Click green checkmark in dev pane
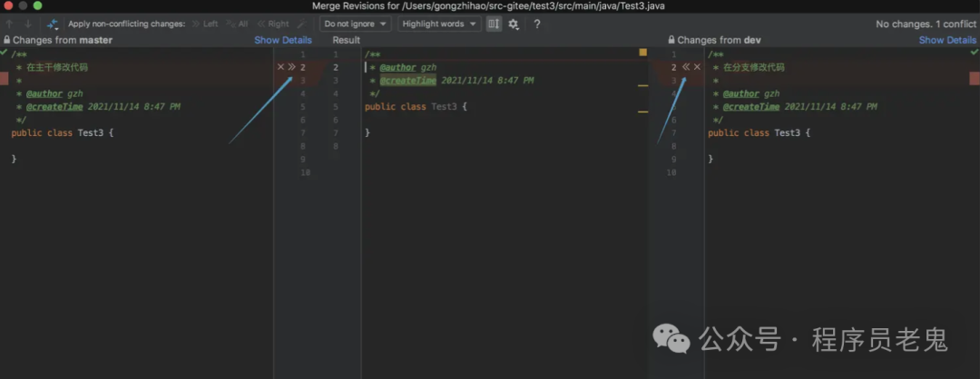 [x=975, y=52]
